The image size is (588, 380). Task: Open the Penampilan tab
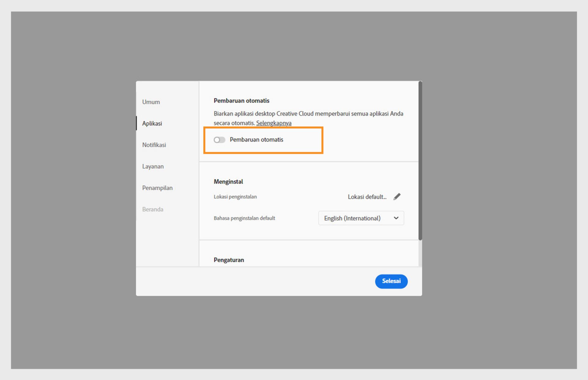coord(157,188)
